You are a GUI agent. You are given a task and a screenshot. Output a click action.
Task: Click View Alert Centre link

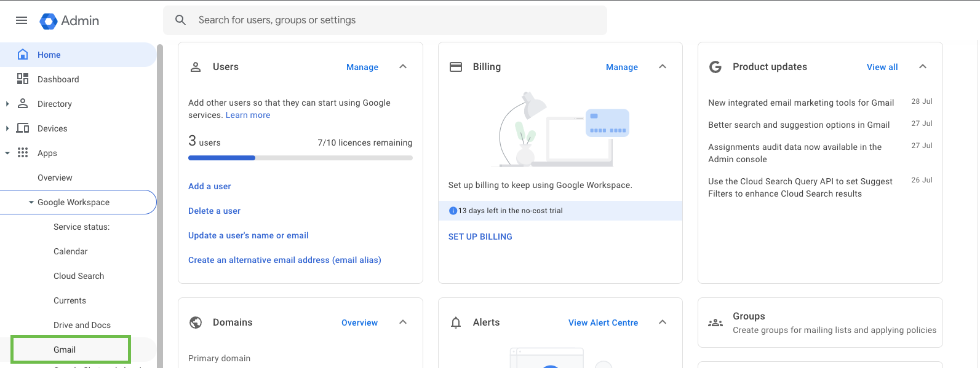coord(604,323)
